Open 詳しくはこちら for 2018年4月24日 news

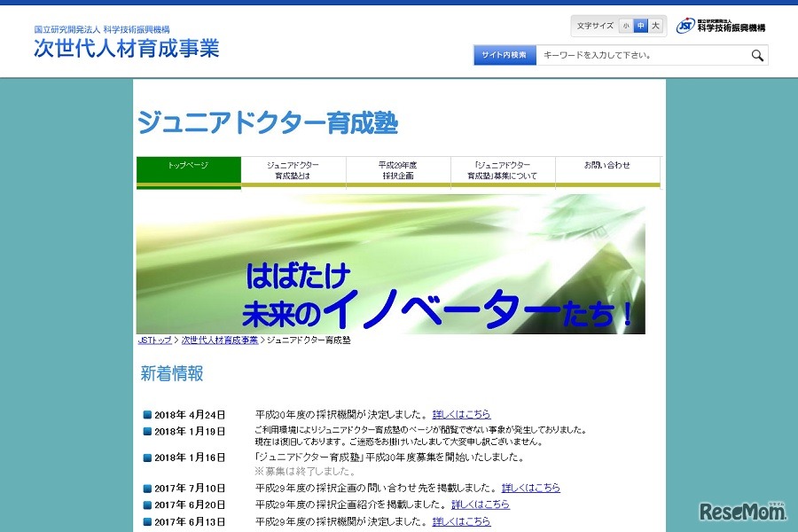[462, 414]
